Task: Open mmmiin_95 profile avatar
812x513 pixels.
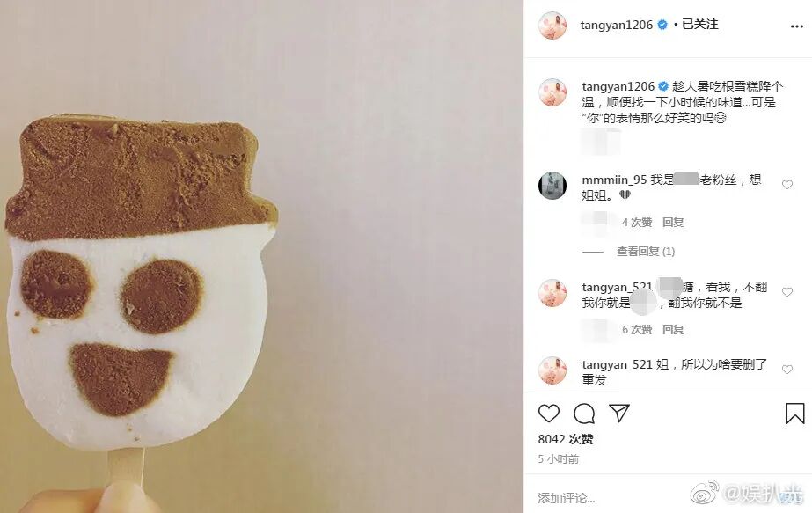Action: click(x=552, y=185)
